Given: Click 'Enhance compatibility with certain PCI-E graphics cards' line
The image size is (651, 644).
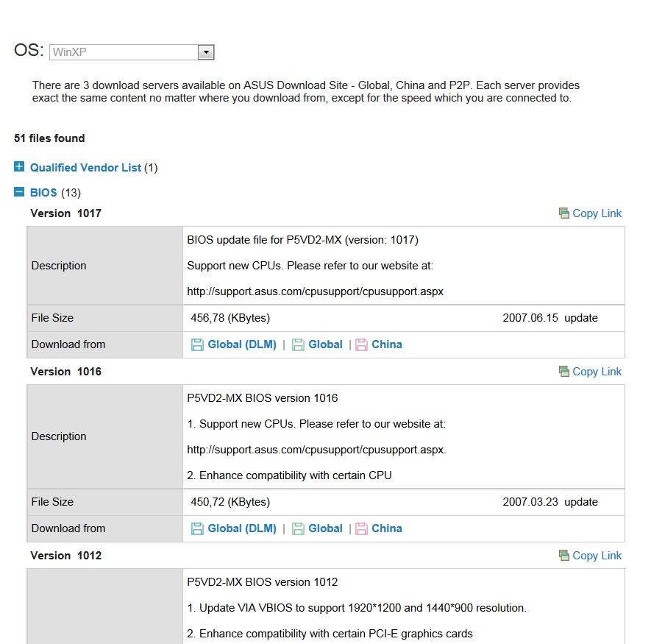Looking at the screenshot, I should 330,634.
